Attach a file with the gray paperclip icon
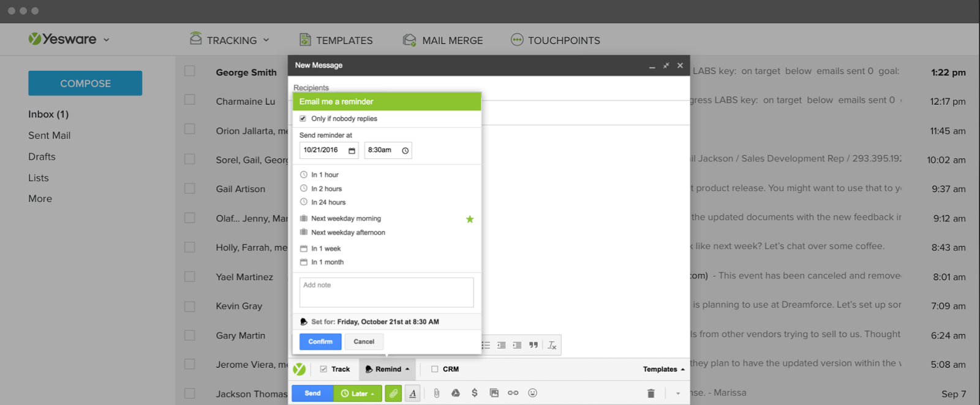 [x=436, y=393]
